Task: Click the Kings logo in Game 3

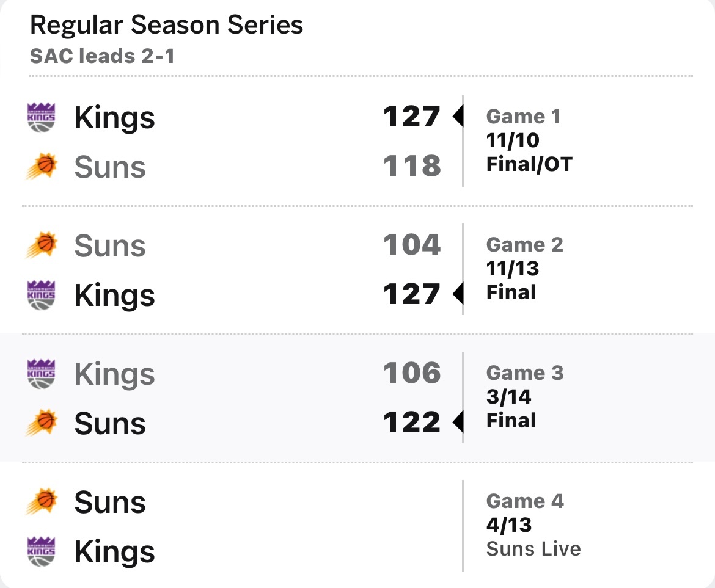Action: tap(41, 374)
